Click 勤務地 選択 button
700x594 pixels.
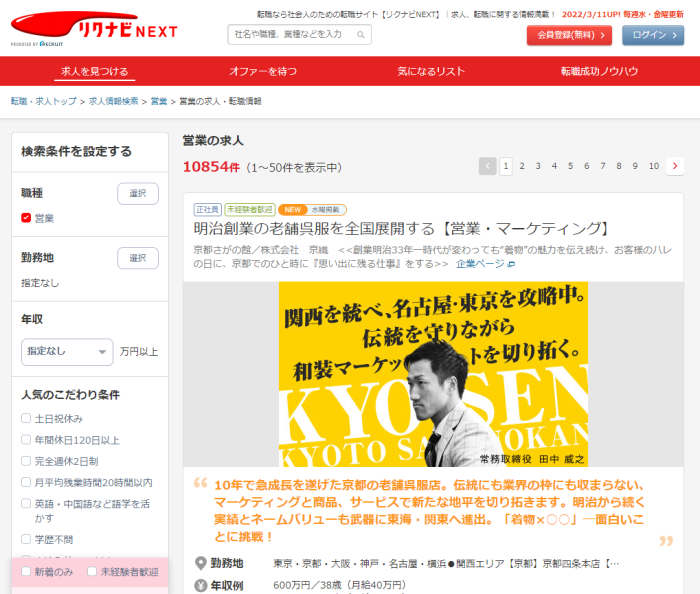pyautogui.click(x=138, y=258)
